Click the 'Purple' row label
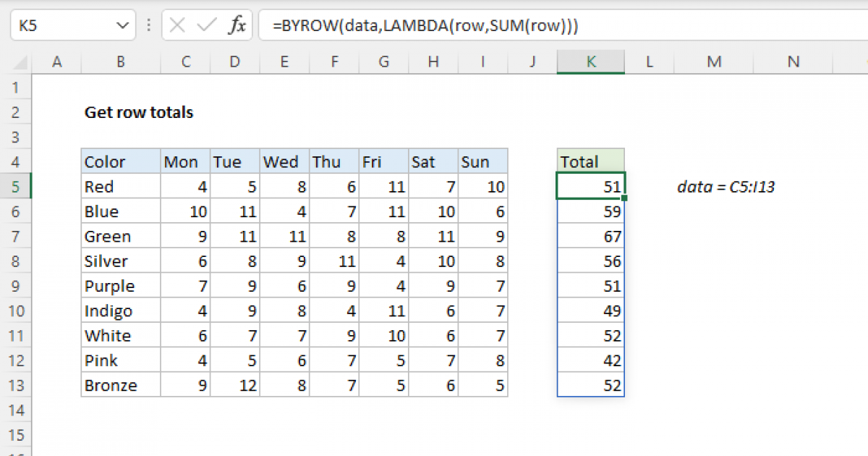868x456 pixels. tap(121, 286)
